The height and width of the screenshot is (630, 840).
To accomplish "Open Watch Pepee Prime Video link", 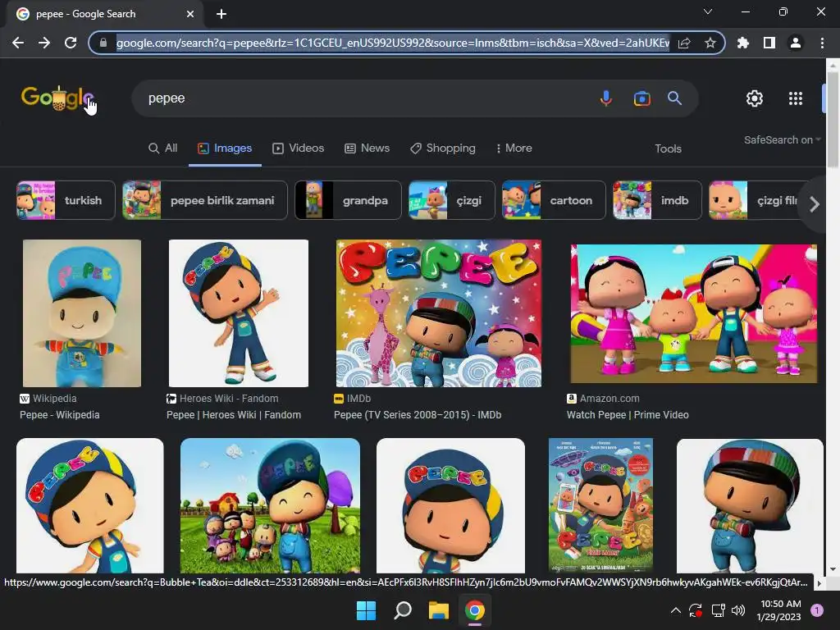I will [628, 414].
